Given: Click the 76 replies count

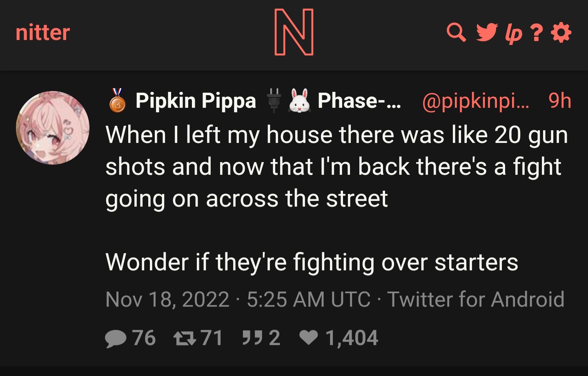Looking at the screenshot, I should (144, 338).
